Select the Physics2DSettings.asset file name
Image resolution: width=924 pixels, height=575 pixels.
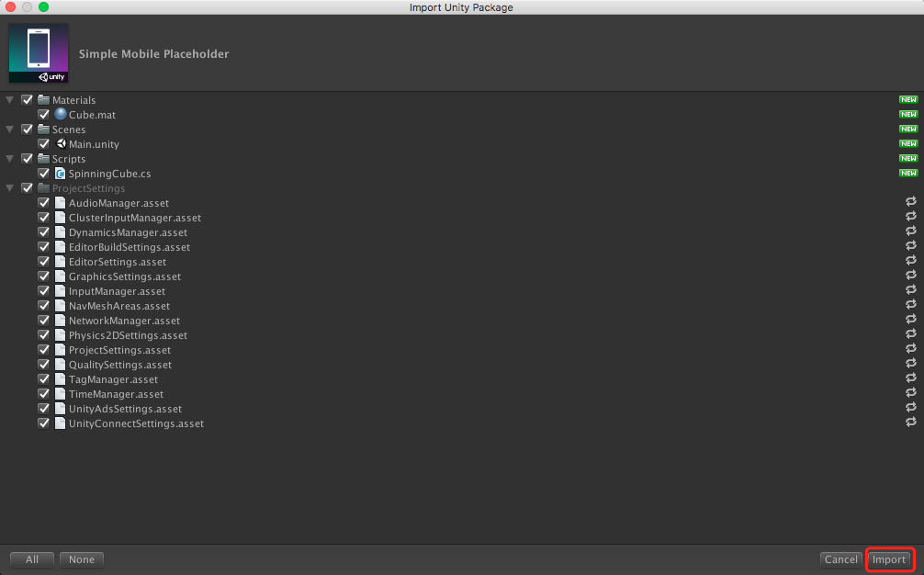pyautogui.click(x=128, y=336)
